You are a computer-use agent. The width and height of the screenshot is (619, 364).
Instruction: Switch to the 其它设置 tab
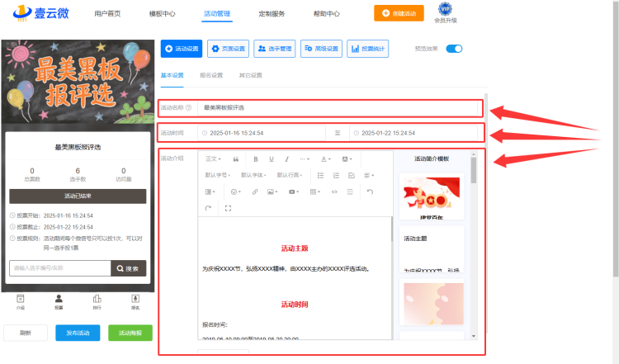coord(250,75)
